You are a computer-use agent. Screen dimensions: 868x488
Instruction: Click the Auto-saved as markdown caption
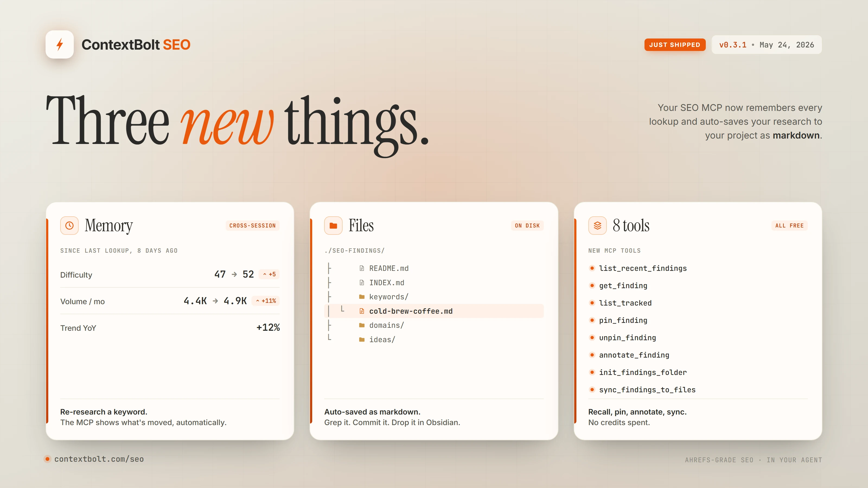[372, 412]
